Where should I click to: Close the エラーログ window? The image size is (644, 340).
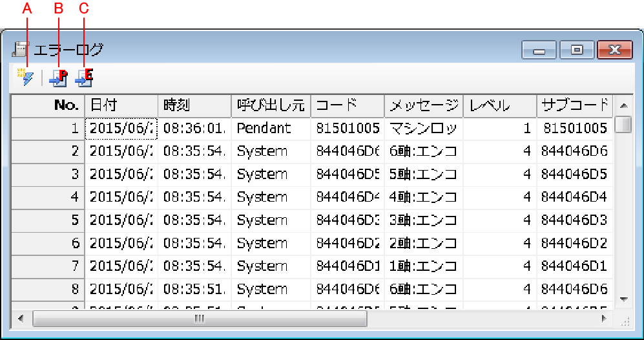tap(614, 50)
